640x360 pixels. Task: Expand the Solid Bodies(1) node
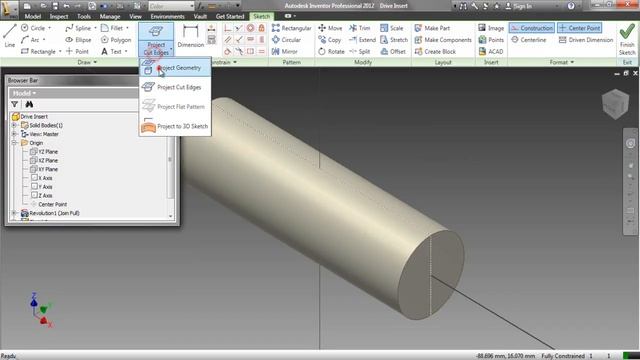[x=14, y=125]
